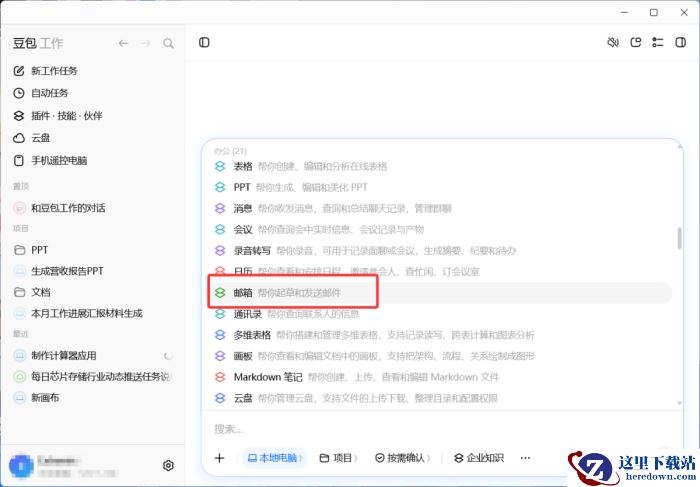Open the 按需确认 selector
700x487 pixels.
click(403, 458)
